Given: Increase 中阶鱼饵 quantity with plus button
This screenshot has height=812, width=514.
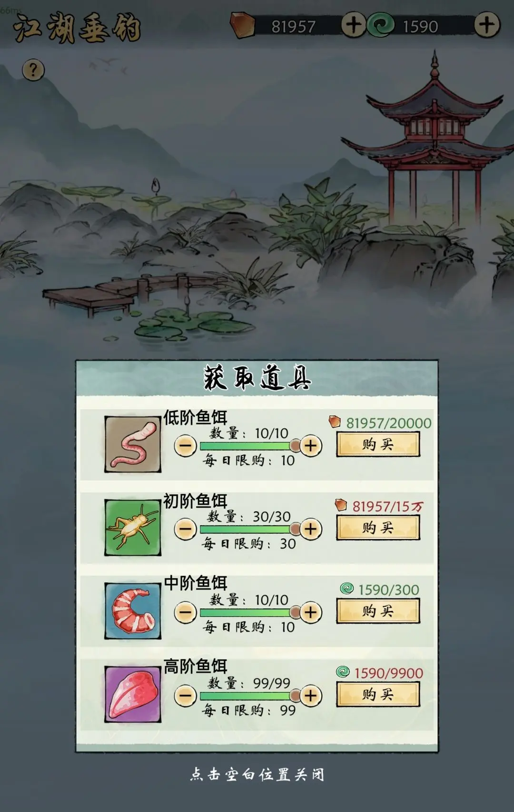Looking at the screenshot, I should [311, 612].
